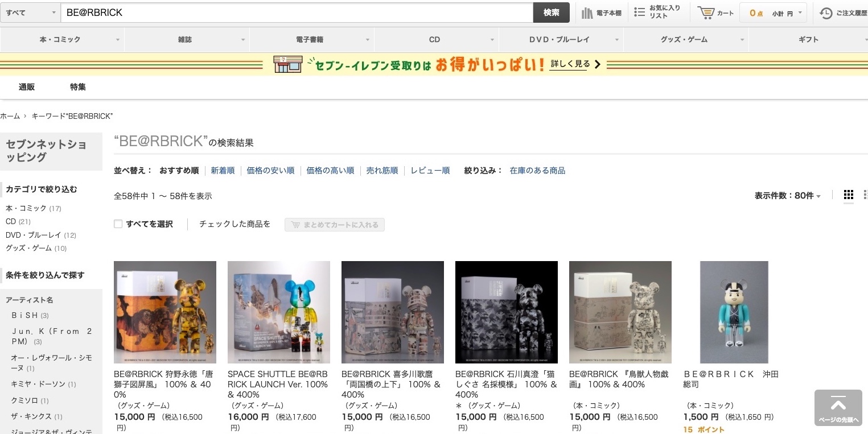This screenshot has height=434, width=868.
Task: Open 沖田総司 BE@RBRICK product thumbnail
Action: pyautogui.click(x=734, y=312)
